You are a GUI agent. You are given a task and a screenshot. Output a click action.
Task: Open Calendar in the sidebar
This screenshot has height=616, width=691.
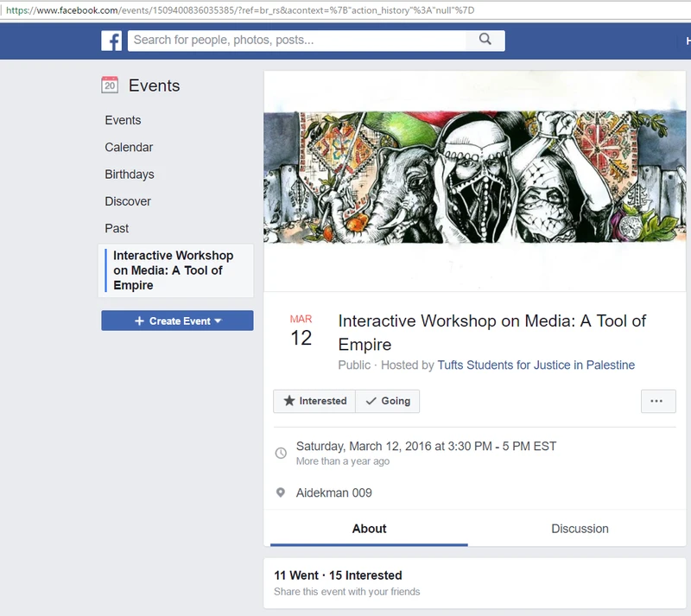(129, 147)
